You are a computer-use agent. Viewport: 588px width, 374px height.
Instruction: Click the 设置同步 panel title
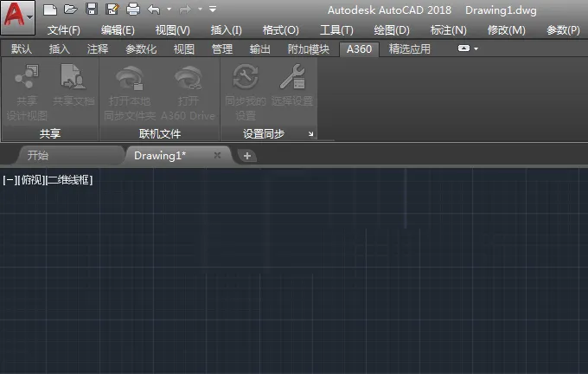click(x=264, y=133)
